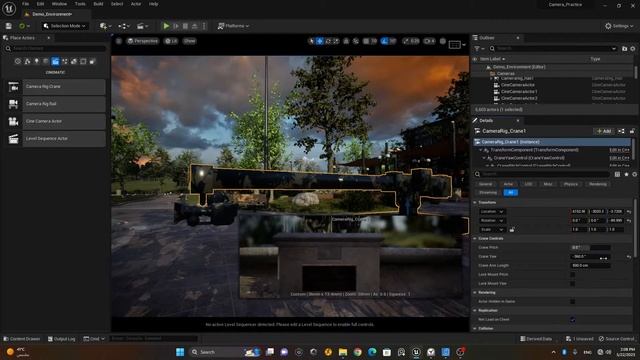Activate the translate gizmo tool in viewport

[x=320, y=41]
